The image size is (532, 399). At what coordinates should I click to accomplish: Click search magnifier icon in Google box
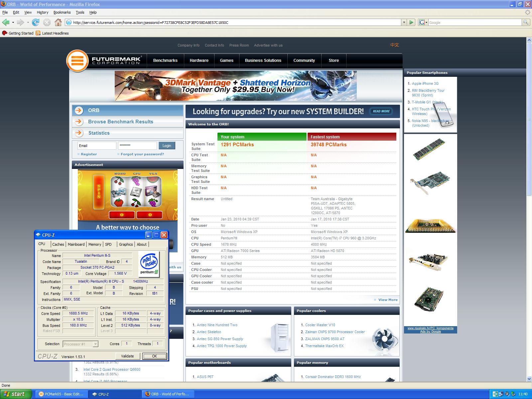526,22
